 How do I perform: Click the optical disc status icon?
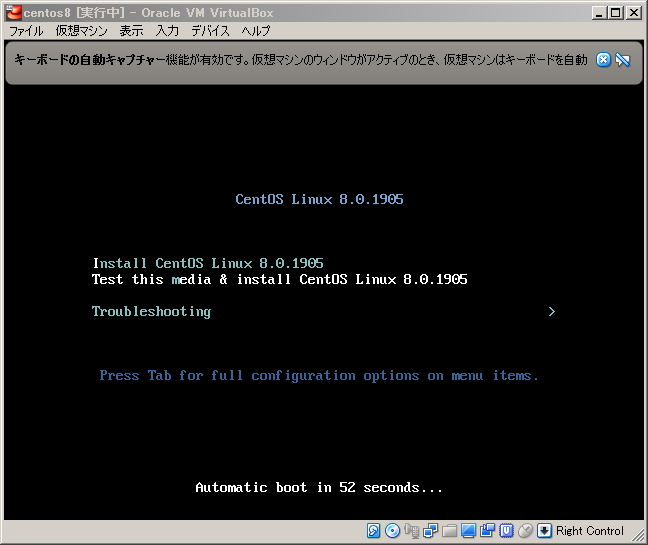(x=392, y=531)
